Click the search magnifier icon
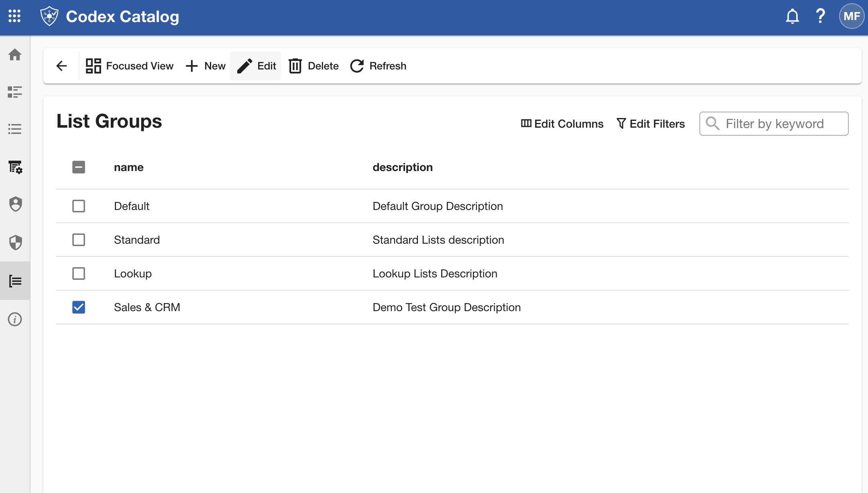This screenshot has width=868, height=493. [x=713, y=124]
